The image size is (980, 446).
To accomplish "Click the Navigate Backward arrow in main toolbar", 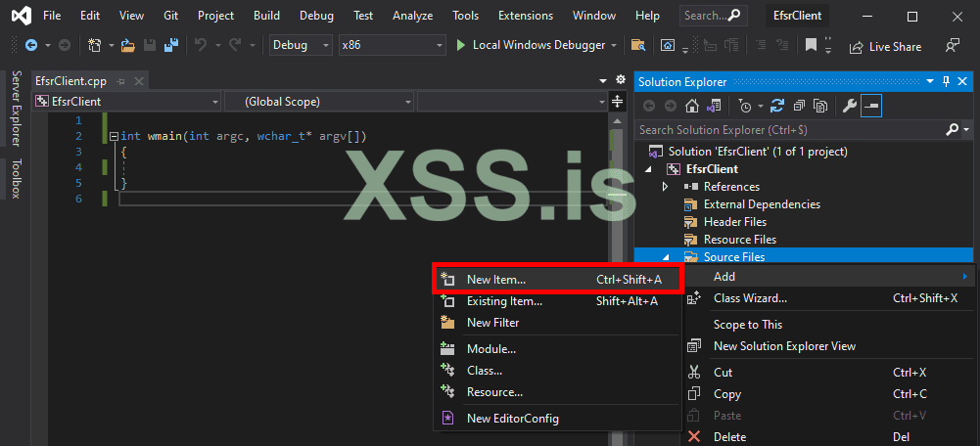I will (x=30, y=45).
